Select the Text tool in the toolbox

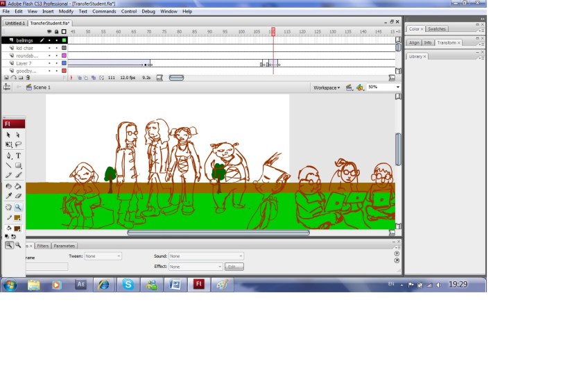[x=18, y=156]
